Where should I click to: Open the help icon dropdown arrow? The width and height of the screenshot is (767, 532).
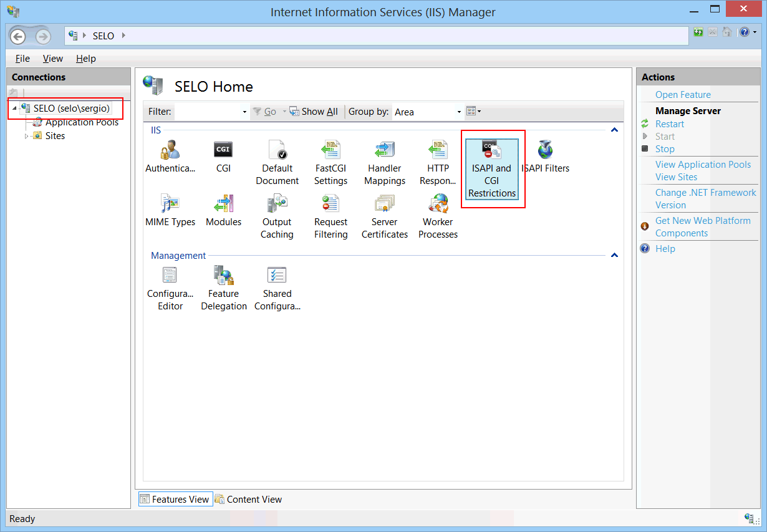pyautogui.click(x=754, y=32)
